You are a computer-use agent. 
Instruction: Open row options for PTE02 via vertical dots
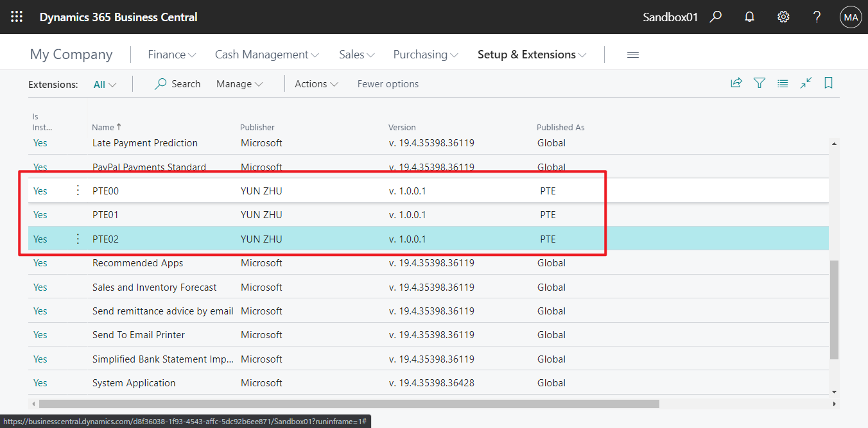tap(78, 238)
